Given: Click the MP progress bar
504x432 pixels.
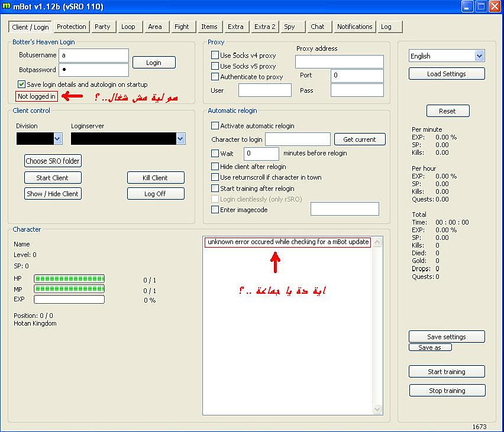Looking at the screenshot, I should point(69,289).
